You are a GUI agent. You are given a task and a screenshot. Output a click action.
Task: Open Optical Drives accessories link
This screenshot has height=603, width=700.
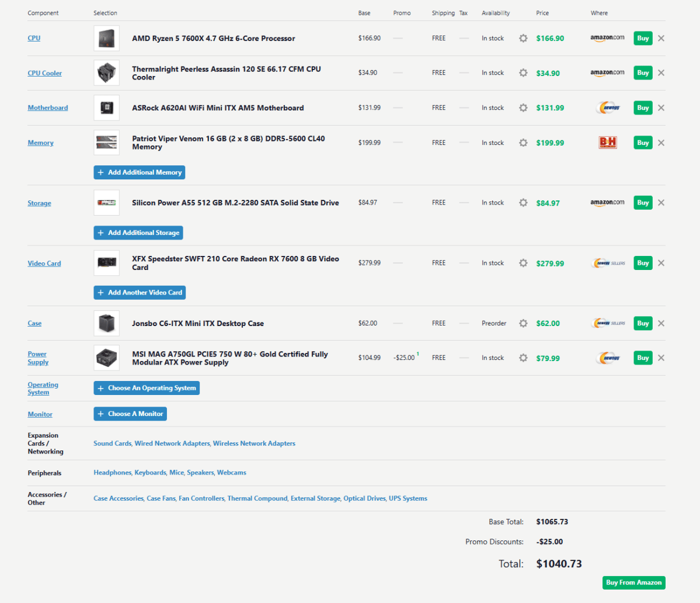364,498
